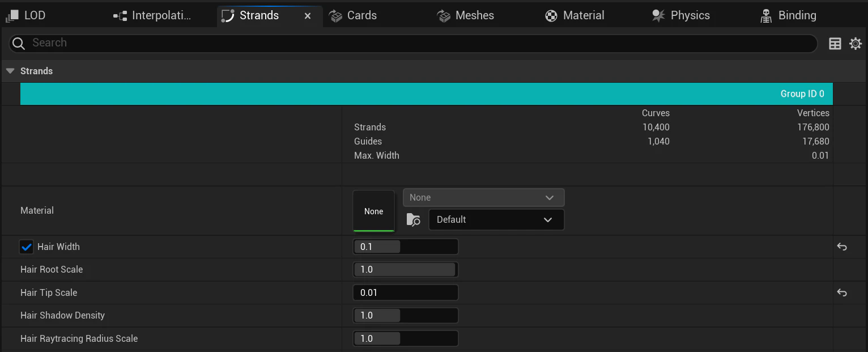Click the Strands vertices value 176,800
Viewport: 868px width, 352px height.
click(813, 128)
